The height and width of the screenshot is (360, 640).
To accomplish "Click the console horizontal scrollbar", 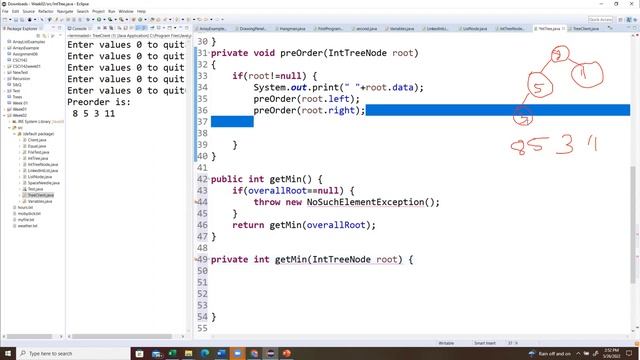I will 122,336.
